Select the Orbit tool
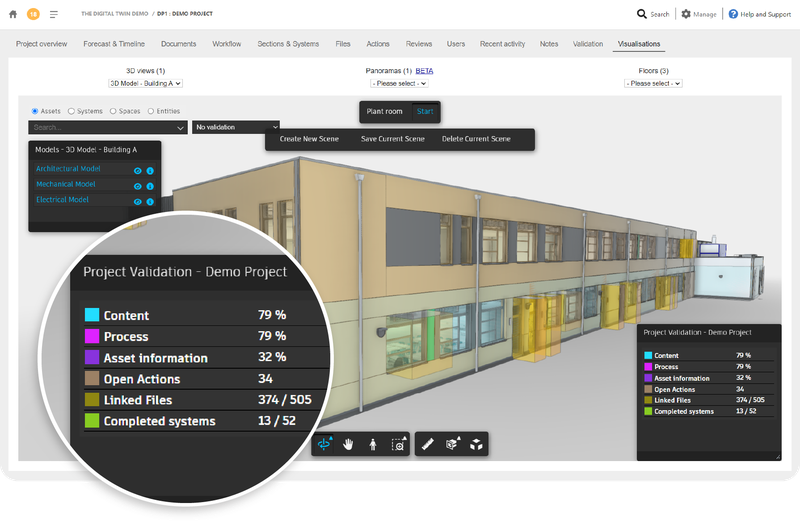 (324, 444)
